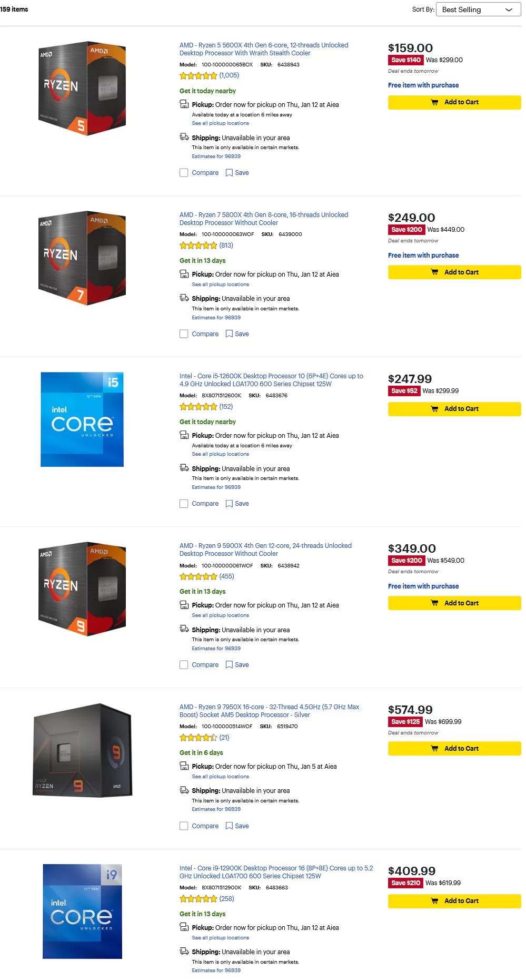Screen dimensions: 526x980
Task: Click Free item with purchase for Ryzen 5
Action: click(x=423, y=85)
